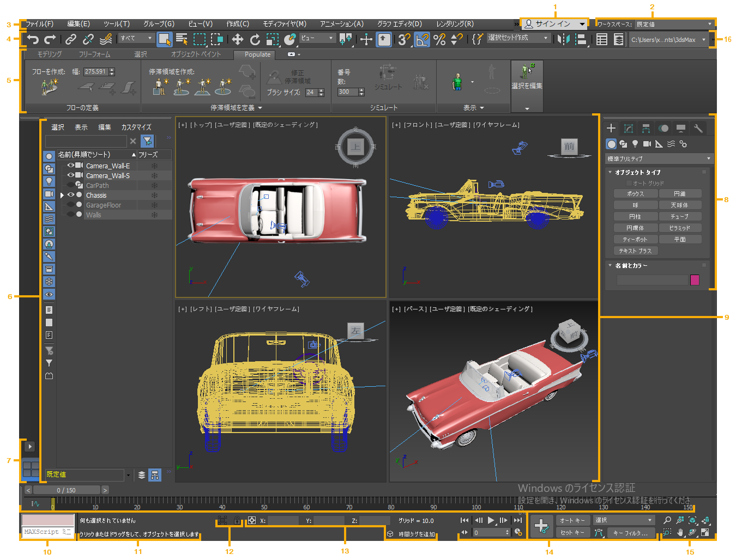Screen dimensions: 736x560
Task: Switch to the オブジェクト ペイント ribbon tab
Action: click(196, 54)
